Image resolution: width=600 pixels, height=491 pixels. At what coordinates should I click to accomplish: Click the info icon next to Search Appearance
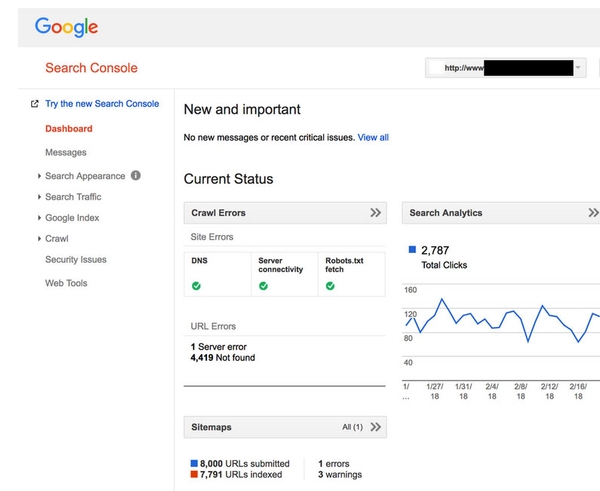(x=136, y=175)
